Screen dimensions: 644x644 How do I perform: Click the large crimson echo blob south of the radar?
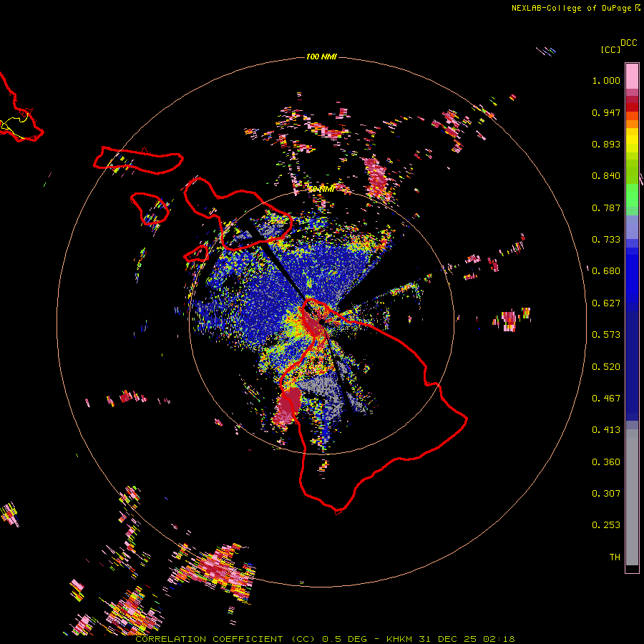tap(289, 406)
